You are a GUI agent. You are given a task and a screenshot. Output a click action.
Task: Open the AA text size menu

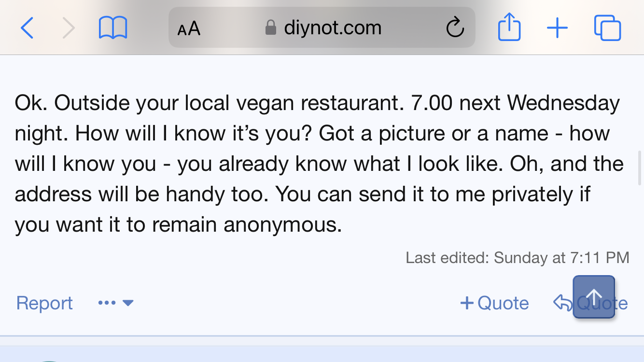click(189, 28)
